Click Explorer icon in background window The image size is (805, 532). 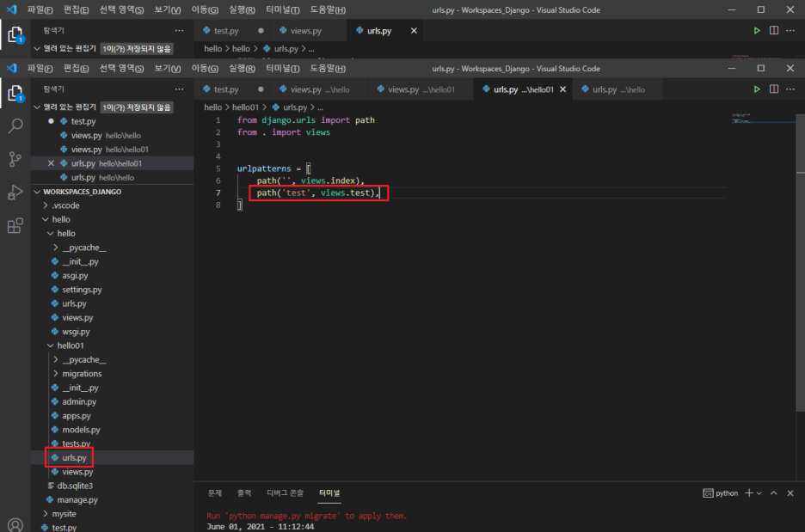coord(15,35)
